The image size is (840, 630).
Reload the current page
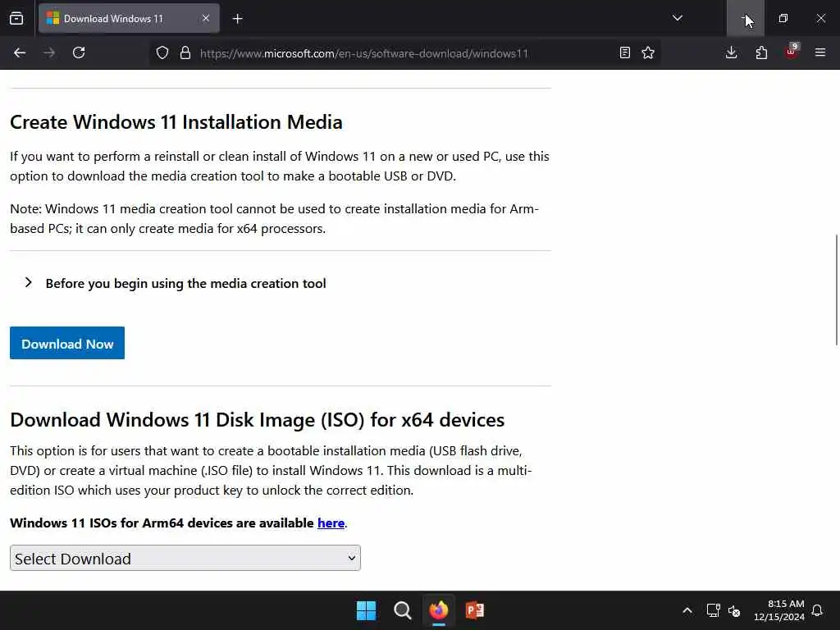(79, 52)
